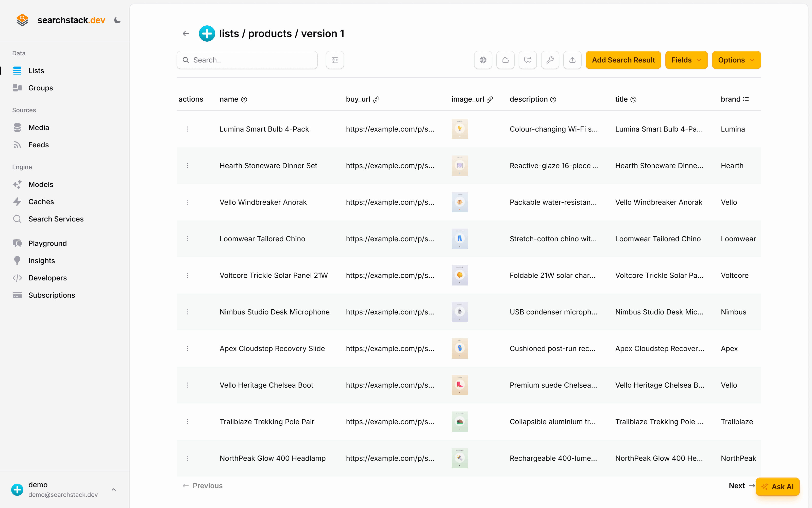Screen dimensions: 812x508
Task: Click the Vello Chelsea Boot image thumbnail
Action: coord(460,385)
